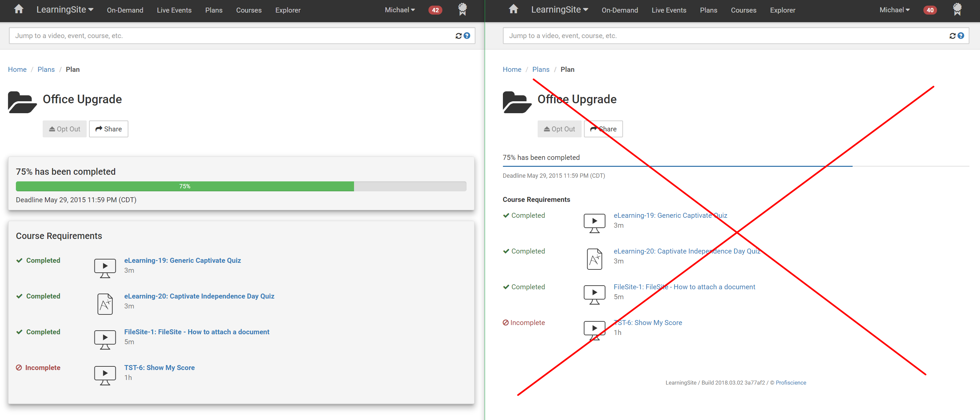980x420 pixels.
Task: Follow the Plans breadcrumb in left pane
Action: pyautogui.click(x=46, y=69)
